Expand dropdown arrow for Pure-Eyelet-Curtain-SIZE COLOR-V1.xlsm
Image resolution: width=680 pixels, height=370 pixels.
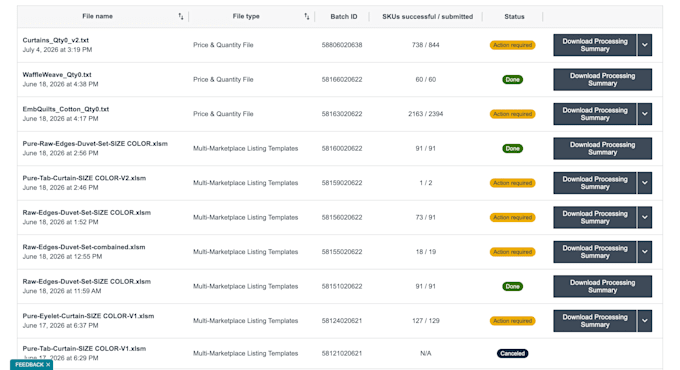(x=645, y=321)
